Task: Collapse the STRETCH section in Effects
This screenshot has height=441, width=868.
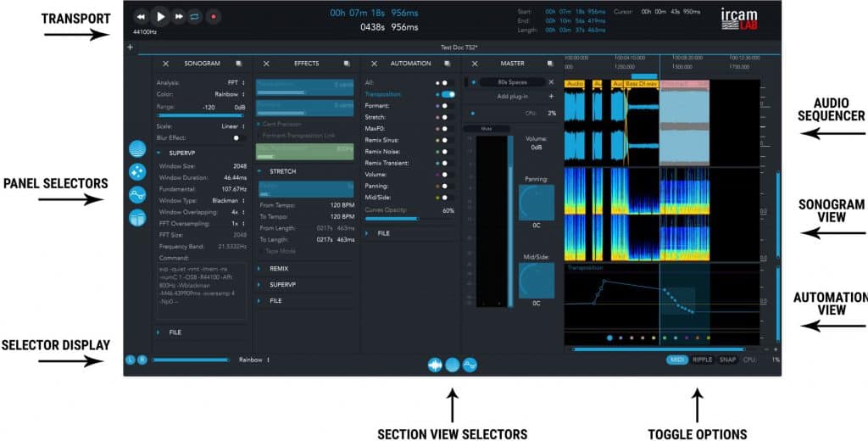Action: (x=259, y=172)
